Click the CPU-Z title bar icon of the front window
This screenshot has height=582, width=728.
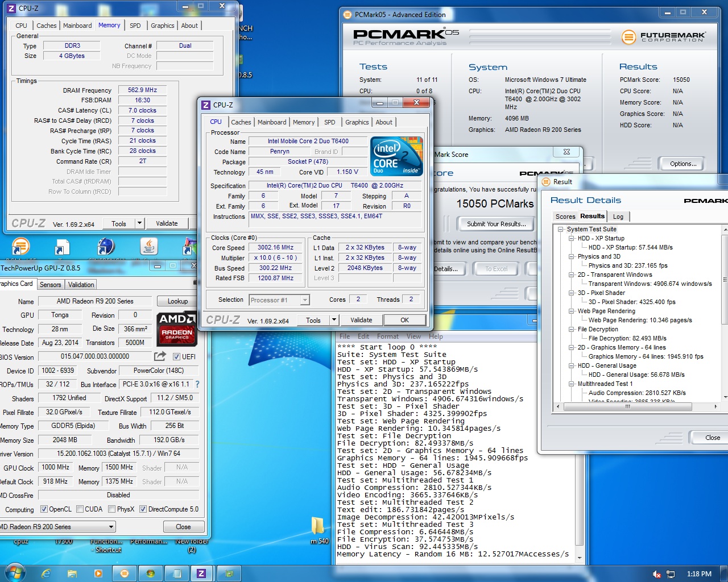[x=206, y=105]
